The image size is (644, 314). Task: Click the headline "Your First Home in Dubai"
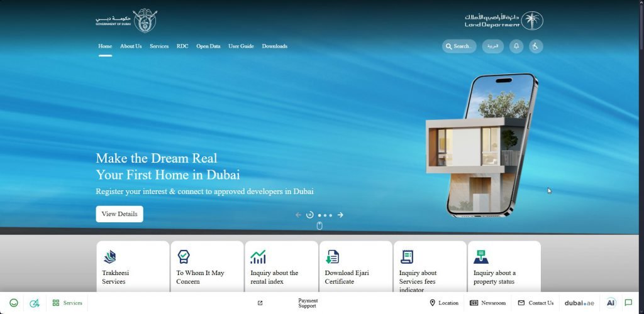pos(168,175)
